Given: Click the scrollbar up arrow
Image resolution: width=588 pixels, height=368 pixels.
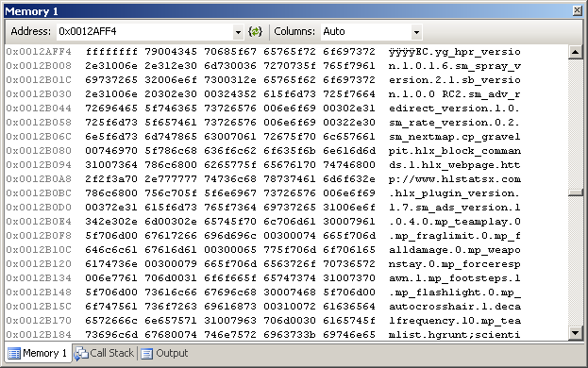Looking at the screenshot, I should click(x=575, y=52).
